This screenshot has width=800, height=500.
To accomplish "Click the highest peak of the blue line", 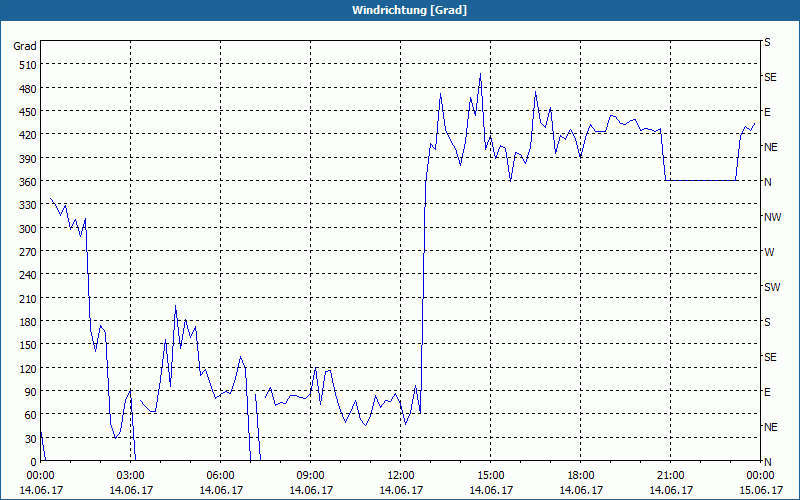I will tap(481, 74).
